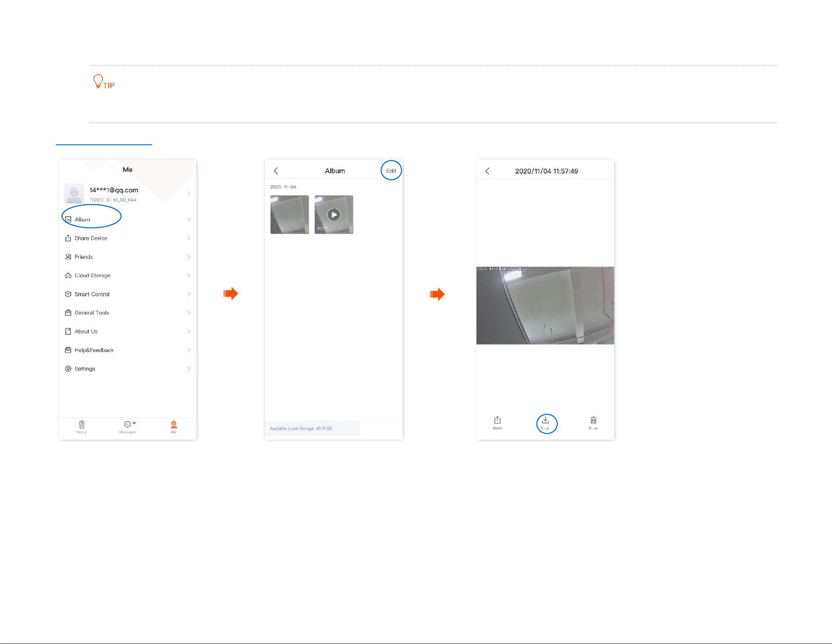Open the first photo thumbnail in Album

pyautogui.click(x=289, y=215)
